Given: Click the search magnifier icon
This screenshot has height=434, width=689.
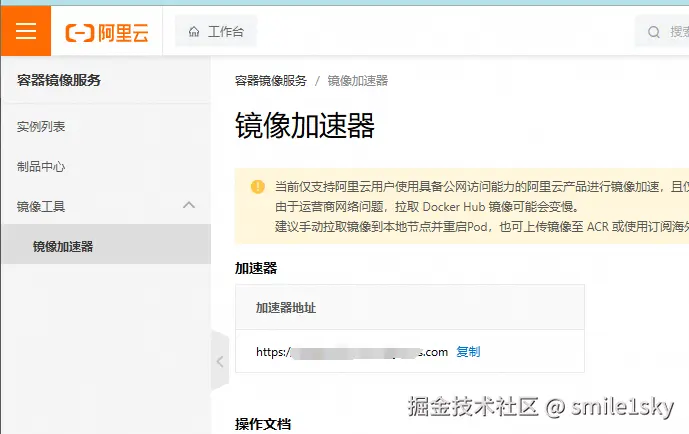Looking at the screenshot, I should point(654,32).
